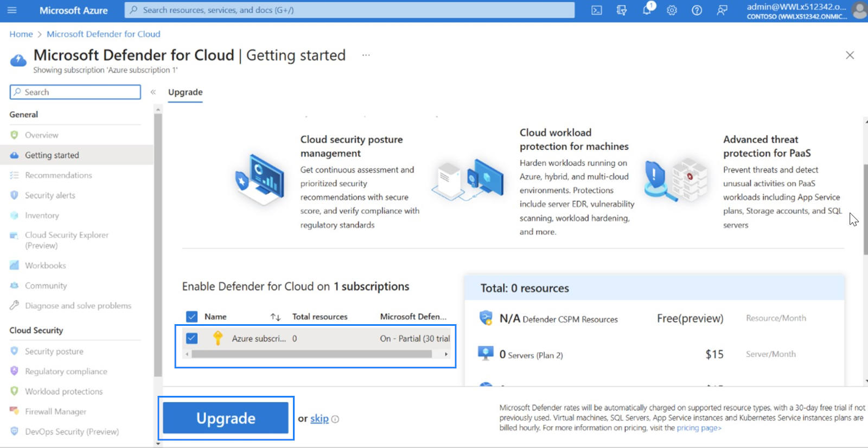Open portal settings gear
Image resolution: width=868 pixels, height=448 pixels.
(672, 10)
